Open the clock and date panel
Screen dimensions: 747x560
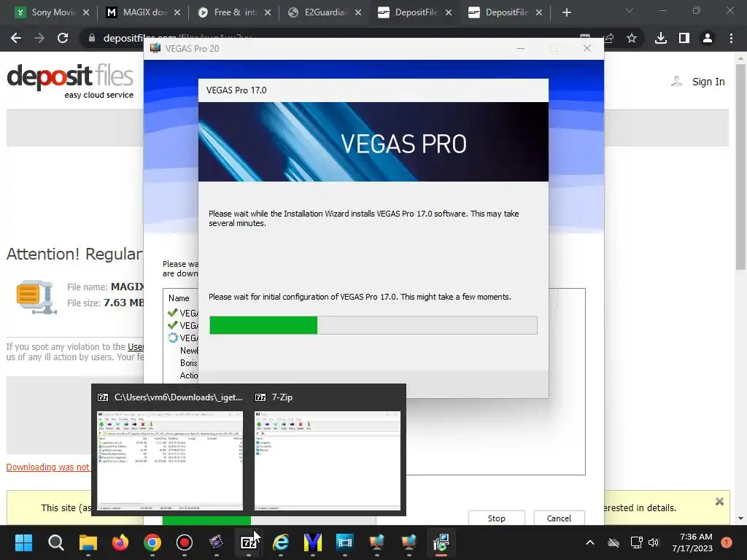(692, 542)
